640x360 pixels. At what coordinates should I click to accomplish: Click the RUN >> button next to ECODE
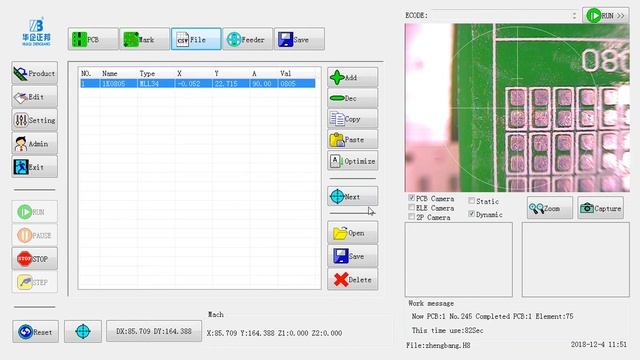(605, 16)
